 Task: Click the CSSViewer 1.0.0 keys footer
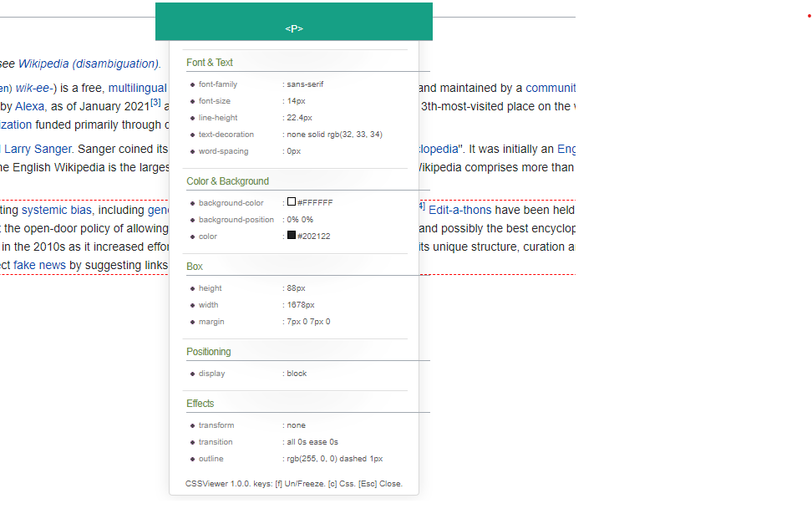click(x=293, y=484)
